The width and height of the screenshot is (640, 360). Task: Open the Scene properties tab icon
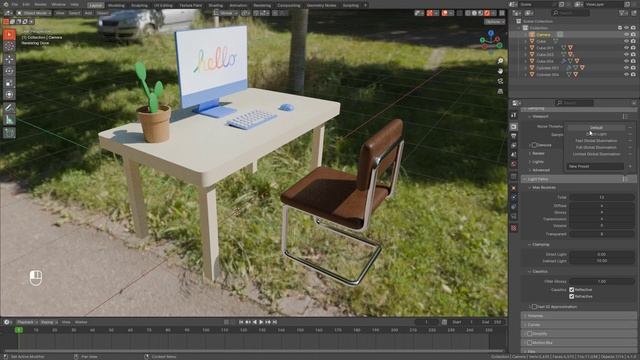514,155
